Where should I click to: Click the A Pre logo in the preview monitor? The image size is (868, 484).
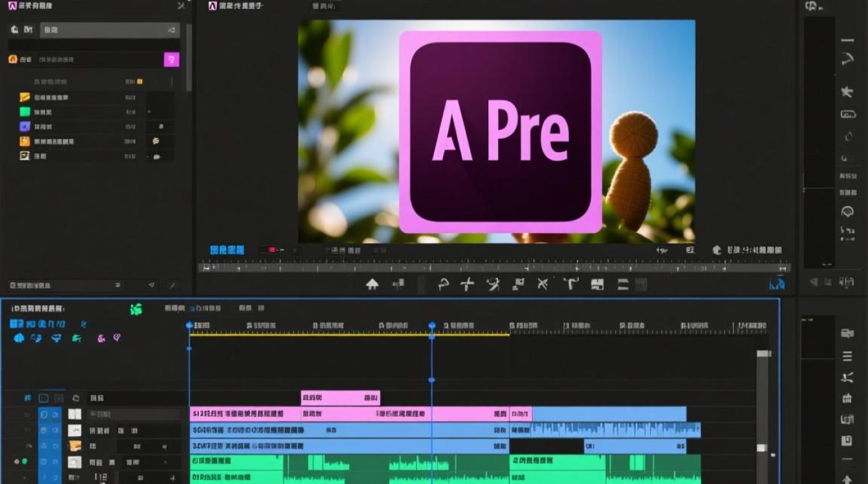coord(501,132)
